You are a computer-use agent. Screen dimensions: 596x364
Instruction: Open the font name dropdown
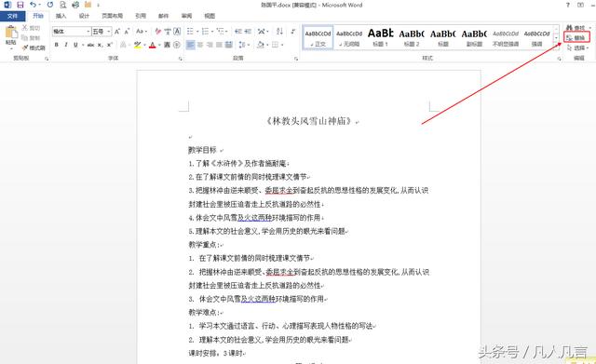click(x=88, y=32)
